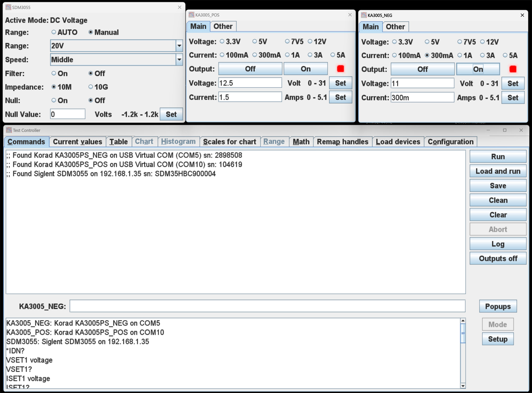This screenshot has height=393, width=532.
Task: Switch KA3005_POS output Off
Action: [250, 69]
